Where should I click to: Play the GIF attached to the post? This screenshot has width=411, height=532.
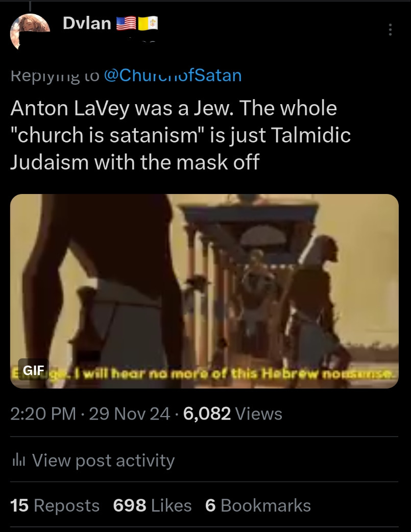pos(204,291)
